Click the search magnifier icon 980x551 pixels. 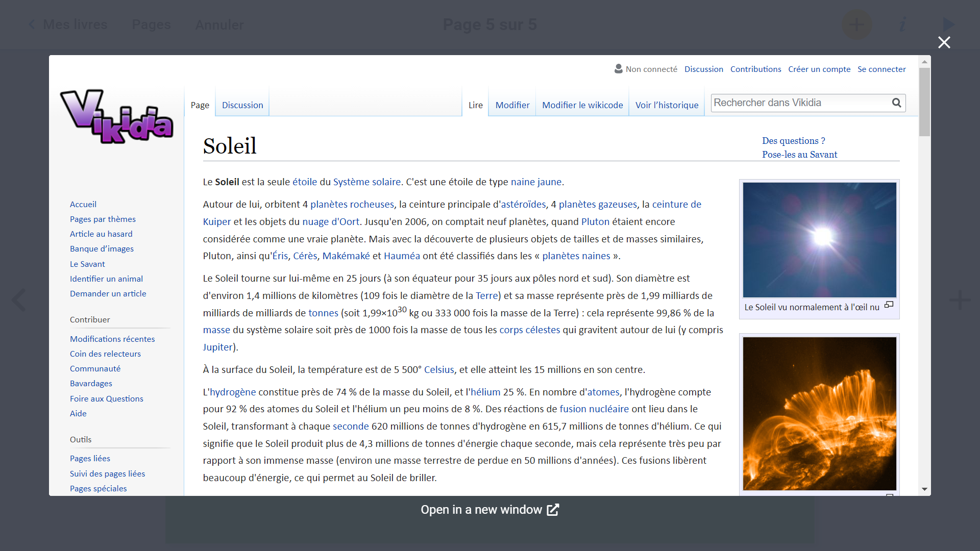pyautogui.click(x=896, y=103)
